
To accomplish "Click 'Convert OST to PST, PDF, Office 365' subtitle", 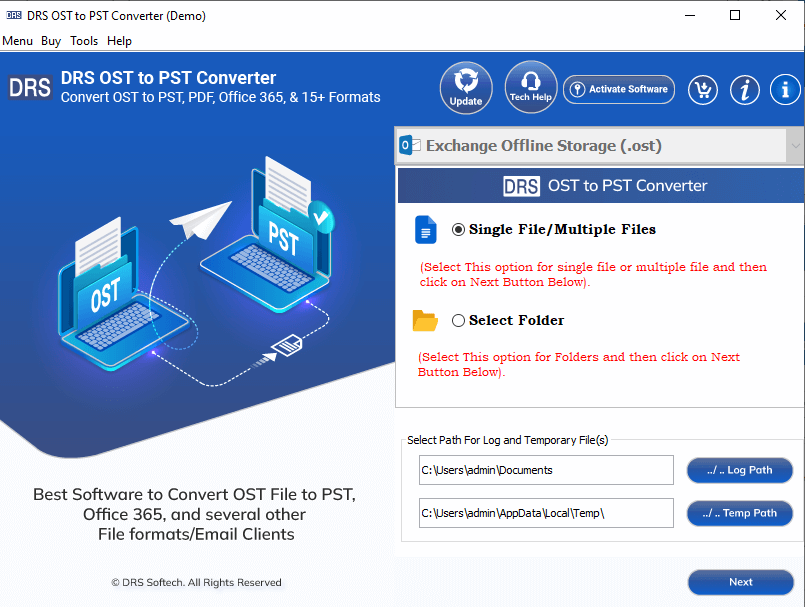I will pyautogui.click(x=221, y=97).
